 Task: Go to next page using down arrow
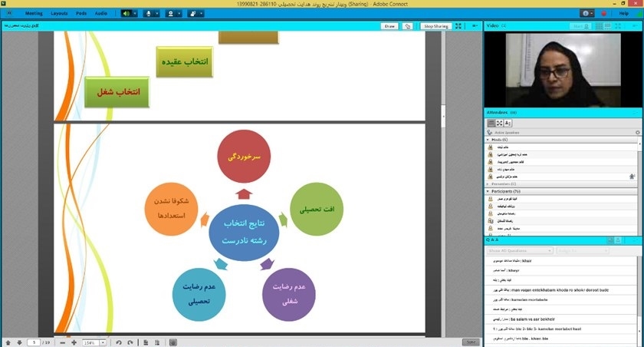pos(18,342)
